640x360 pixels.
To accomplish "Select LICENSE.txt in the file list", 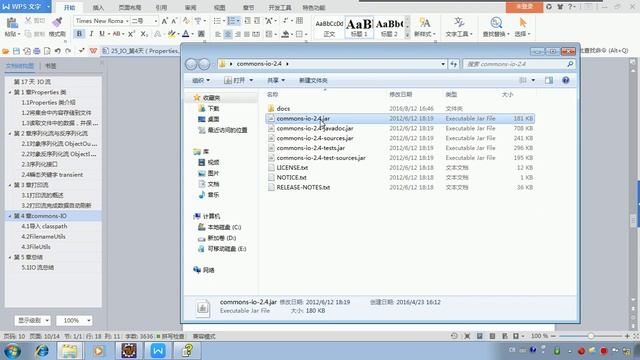I will coord(292,167).
